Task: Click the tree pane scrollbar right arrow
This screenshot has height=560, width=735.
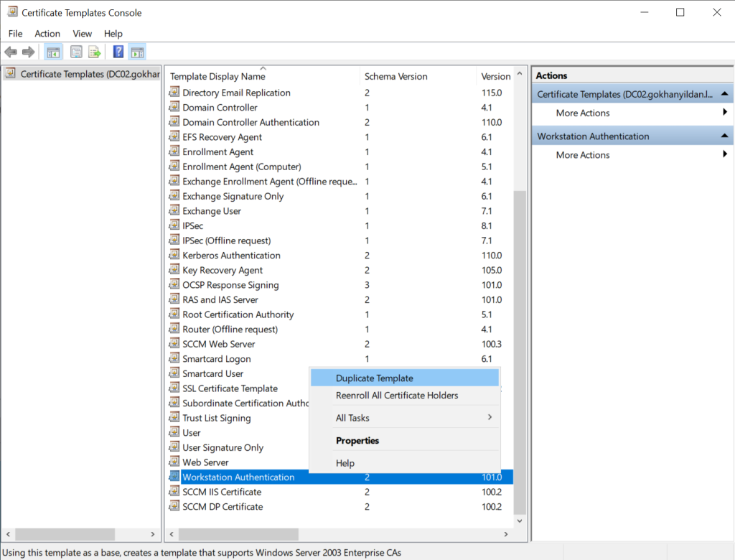Action: tap(152, 534)
